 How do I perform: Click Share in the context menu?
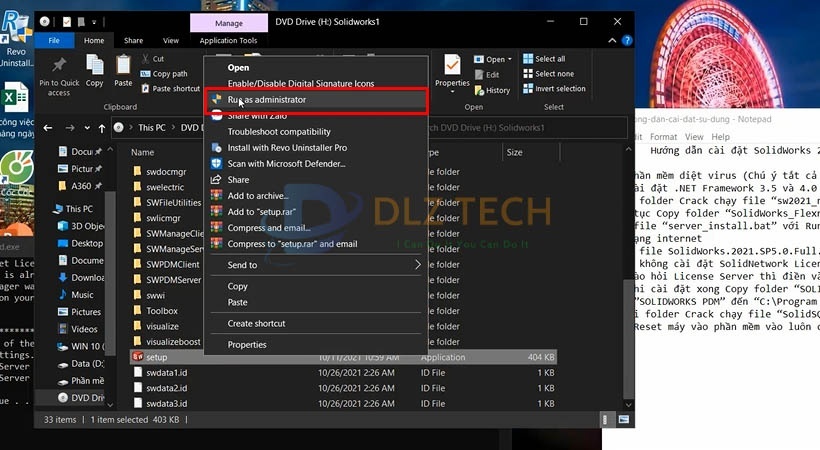[x=315, y=180]
